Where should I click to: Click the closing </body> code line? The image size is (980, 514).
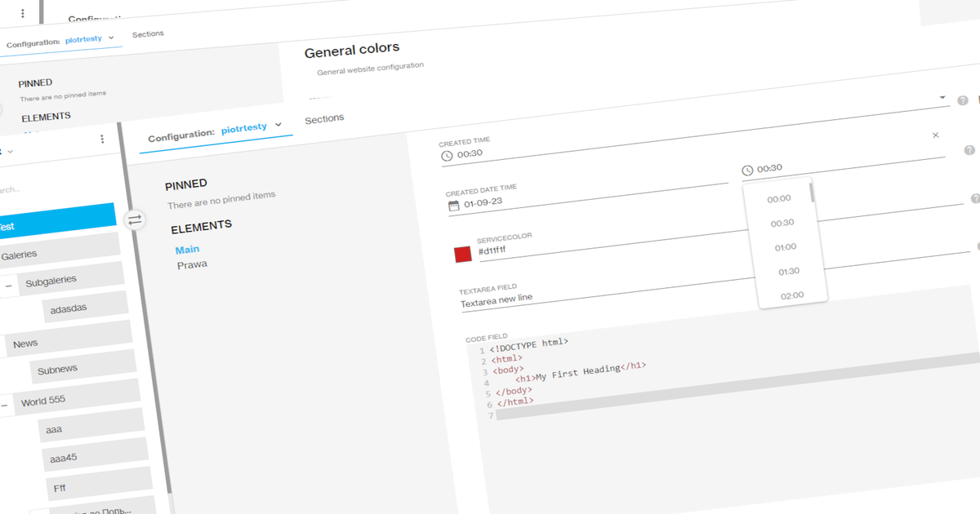[x=513, y=390]
